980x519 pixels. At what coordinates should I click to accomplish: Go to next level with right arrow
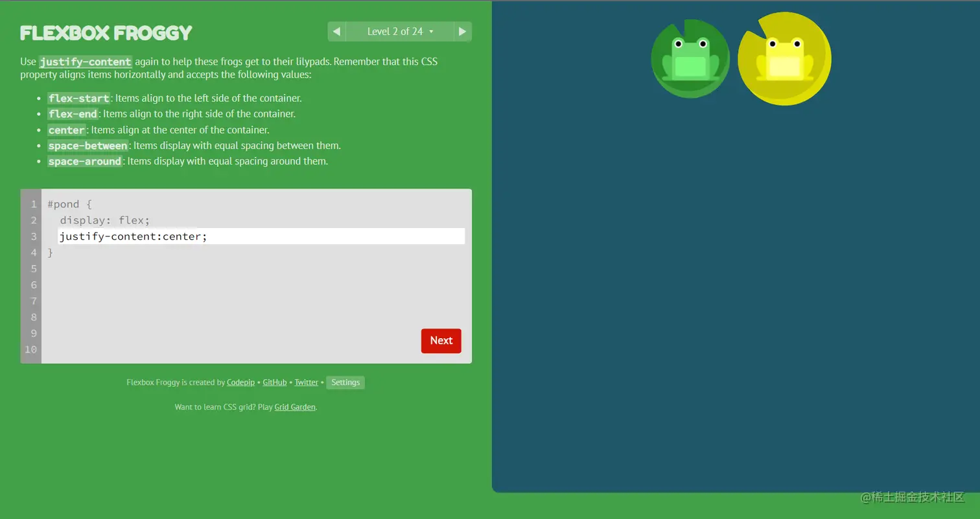coord(462,32)
